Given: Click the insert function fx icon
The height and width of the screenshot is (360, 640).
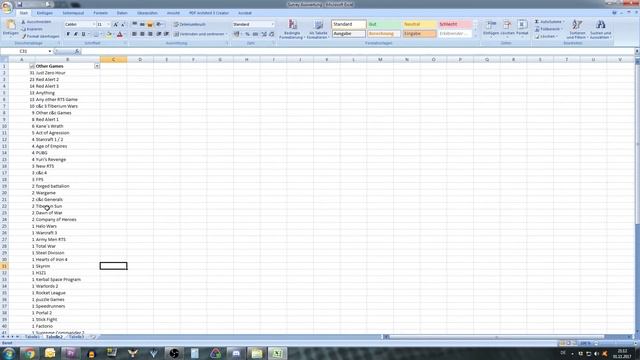Looking at the screenshot, I should (77, 51).
